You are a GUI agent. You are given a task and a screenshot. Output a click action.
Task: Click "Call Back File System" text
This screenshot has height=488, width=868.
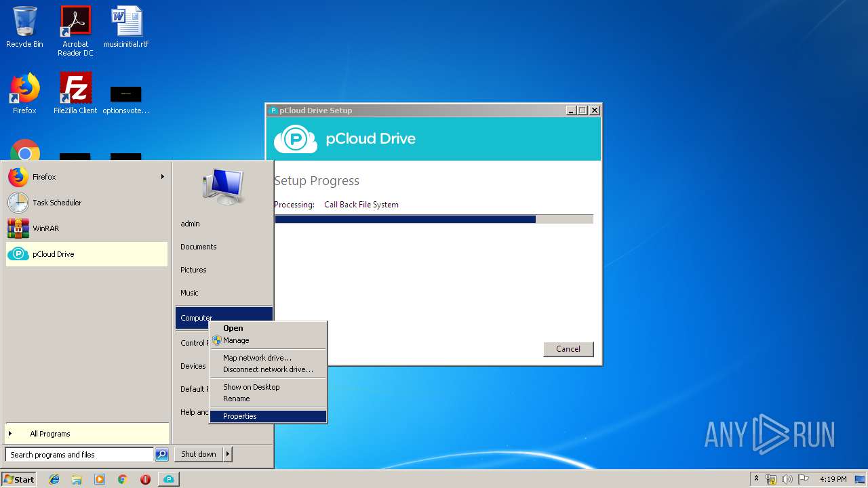point(361,205)
